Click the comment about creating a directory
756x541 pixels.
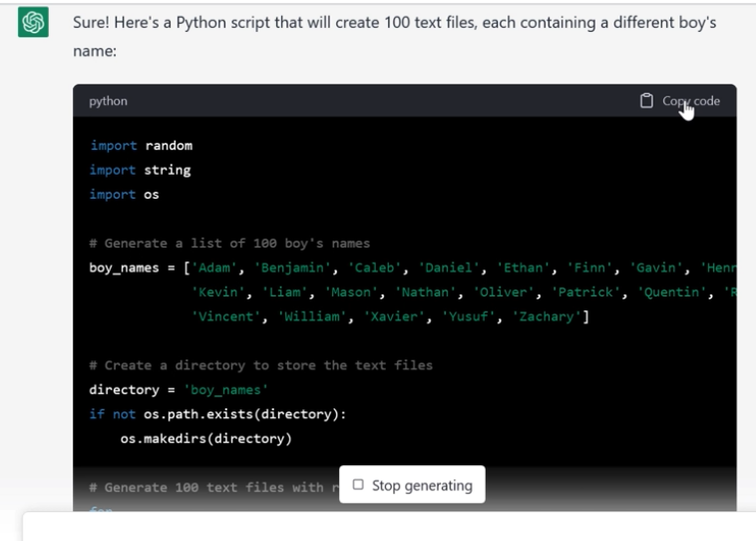point(260,365)
